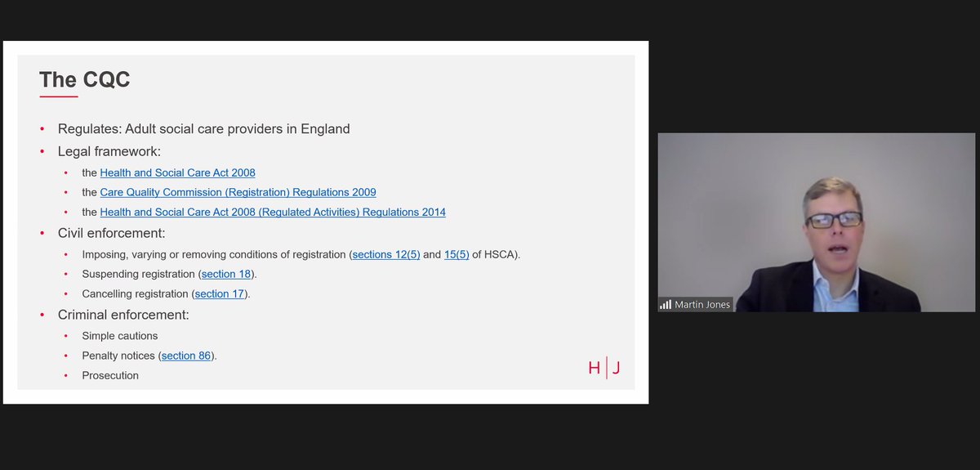Click the 'Cancelling registration' text
Image resolution: width=980 pixels, height=470 pixels.
click(x=136, y=293)
